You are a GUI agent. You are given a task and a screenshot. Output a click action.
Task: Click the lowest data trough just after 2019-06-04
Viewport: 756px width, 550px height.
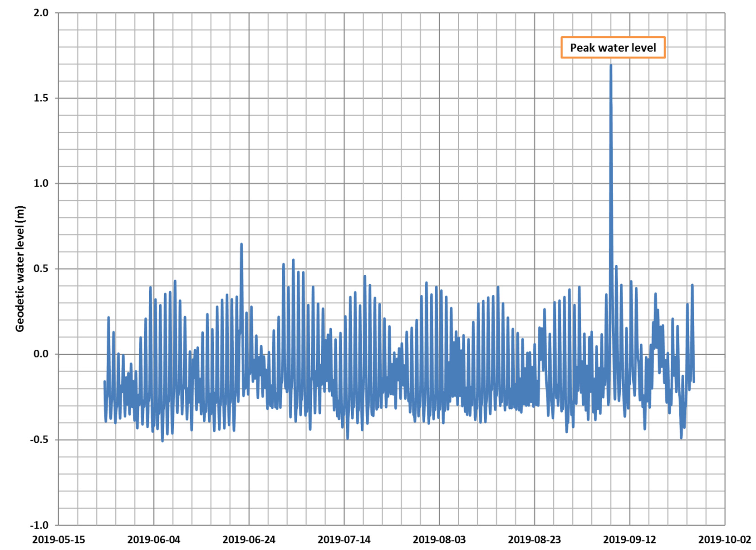(x=162, y=441)
